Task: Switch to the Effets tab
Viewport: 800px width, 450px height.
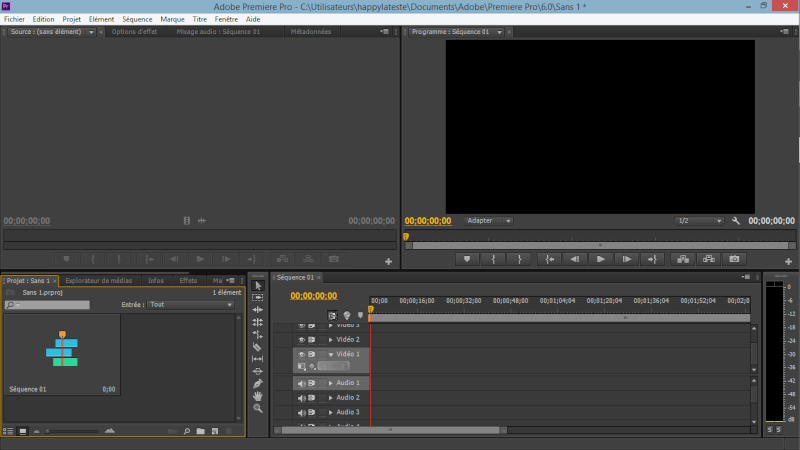Action: [x=188, y=281]
